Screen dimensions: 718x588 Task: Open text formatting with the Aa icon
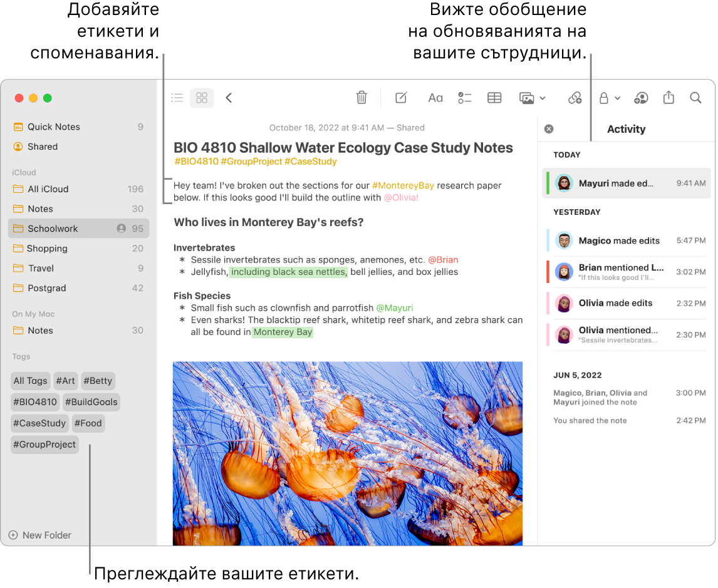point(435,98)
